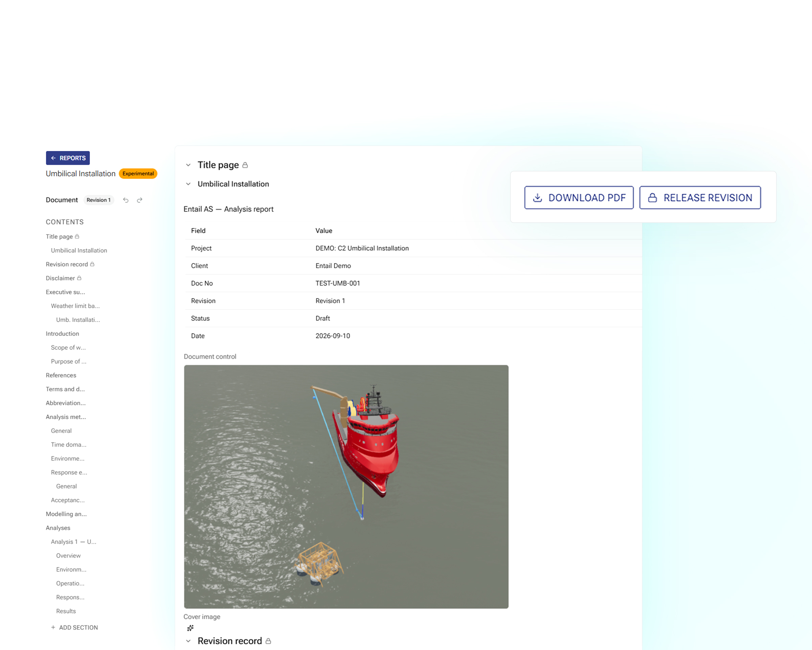This screenshot has width=812, height=650.
Task: Select Umbilical Installation in contents list
Action: point(79,251)
